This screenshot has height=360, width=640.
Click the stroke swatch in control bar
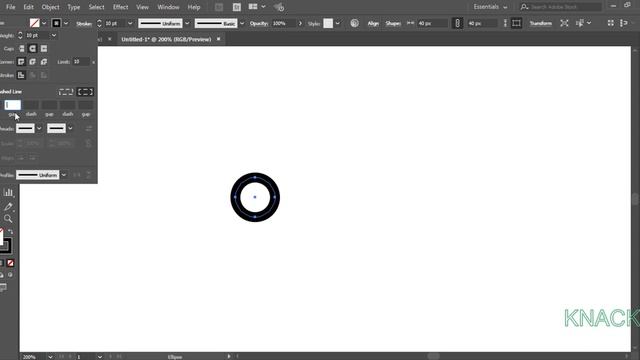coord(56,23)
